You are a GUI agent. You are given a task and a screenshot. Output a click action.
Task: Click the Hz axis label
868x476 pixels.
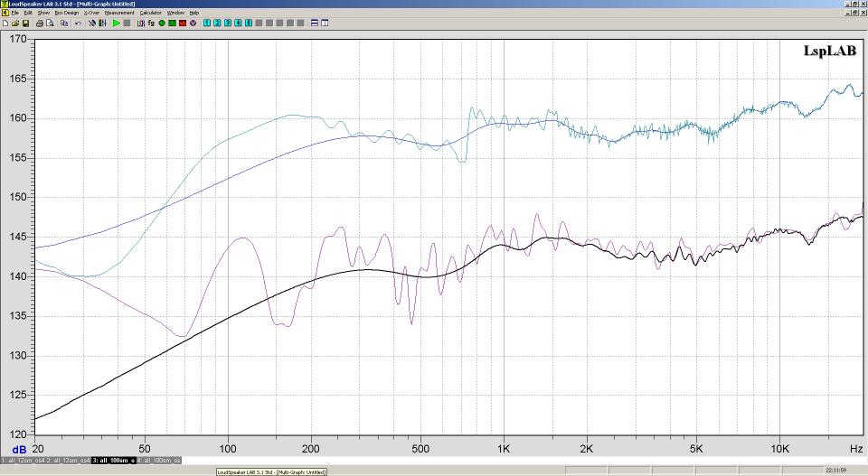[x=856, y=449]
